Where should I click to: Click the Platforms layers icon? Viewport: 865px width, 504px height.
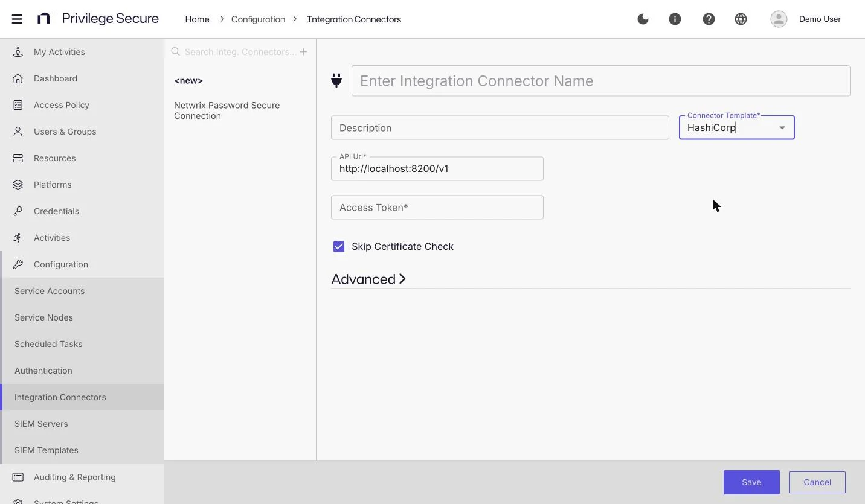18,185
